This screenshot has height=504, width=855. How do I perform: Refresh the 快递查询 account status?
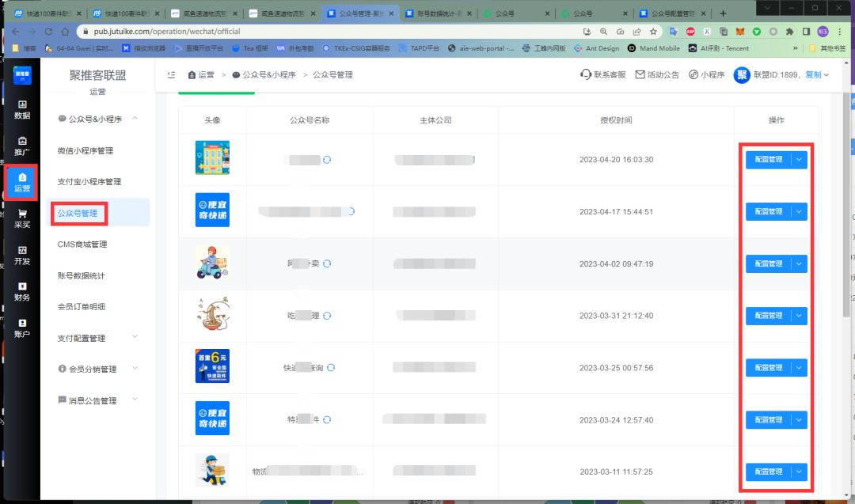tap(331, 367)
